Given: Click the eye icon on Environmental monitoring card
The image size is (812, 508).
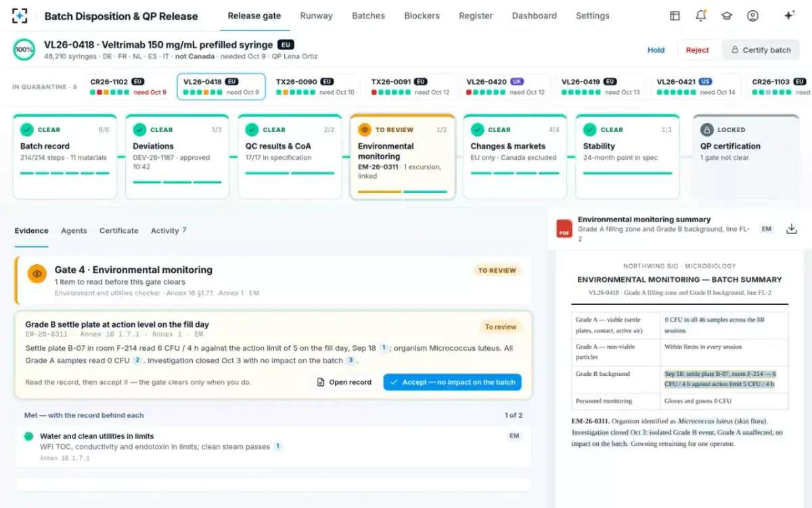Looking at the screenshot, I should point(364,129).
